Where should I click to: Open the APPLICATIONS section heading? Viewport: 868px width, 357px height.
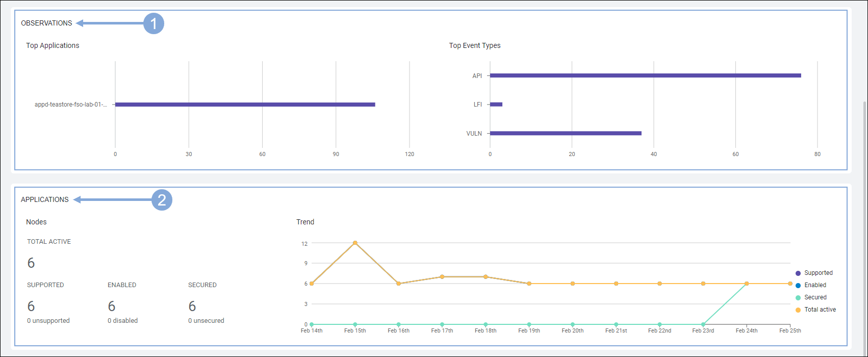(44, 199)
